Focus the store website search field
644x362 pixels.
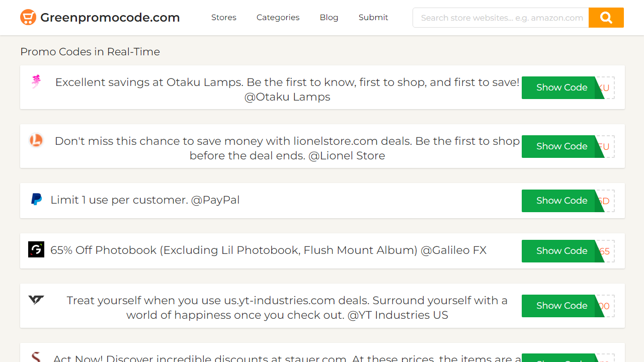point(501,18)
